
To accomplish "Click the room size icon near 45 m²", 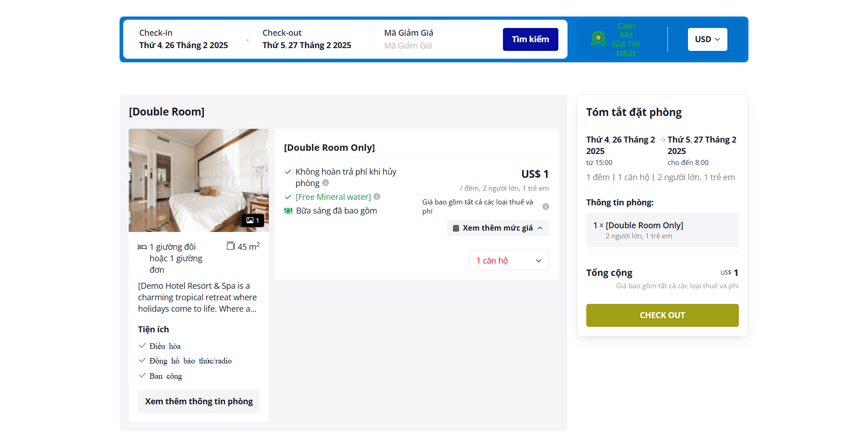I will (230, 246).
